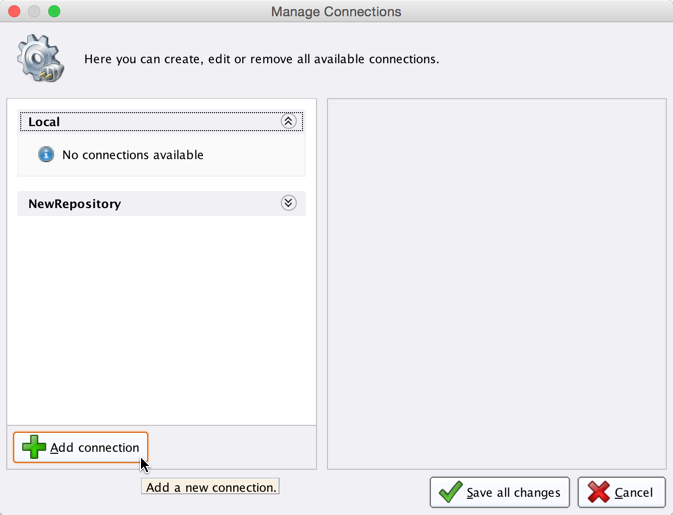Minimize the window with the yellow button

point(34,12)
